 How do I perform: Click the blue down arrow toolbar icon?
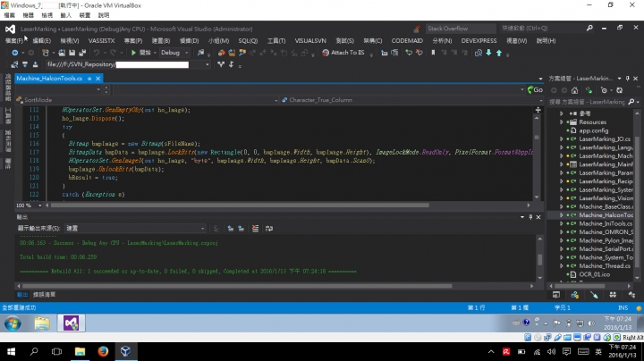click(x=488, y=53)
